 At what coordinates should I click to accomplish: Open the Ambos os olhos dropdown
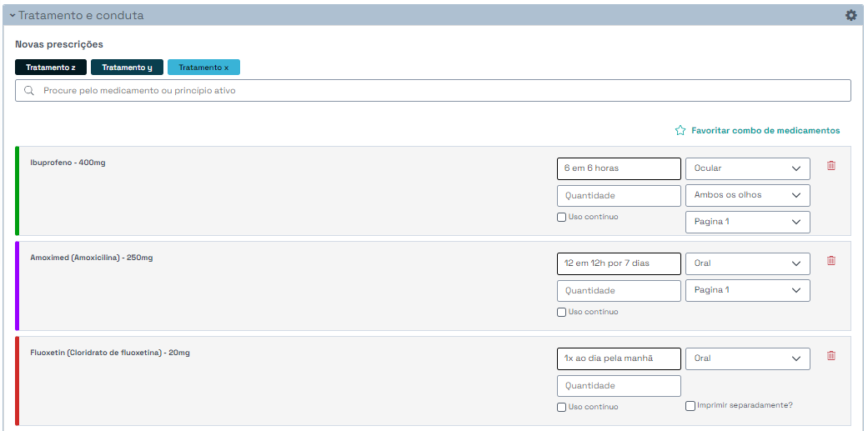[x=747, y=195]
